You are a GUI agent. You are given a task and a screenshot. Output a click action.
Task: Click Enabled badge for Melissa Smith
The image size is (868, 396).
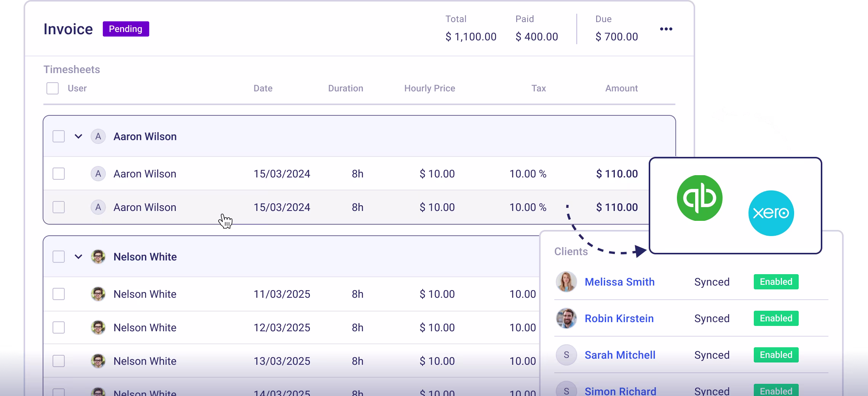click(x=776, y=282)
